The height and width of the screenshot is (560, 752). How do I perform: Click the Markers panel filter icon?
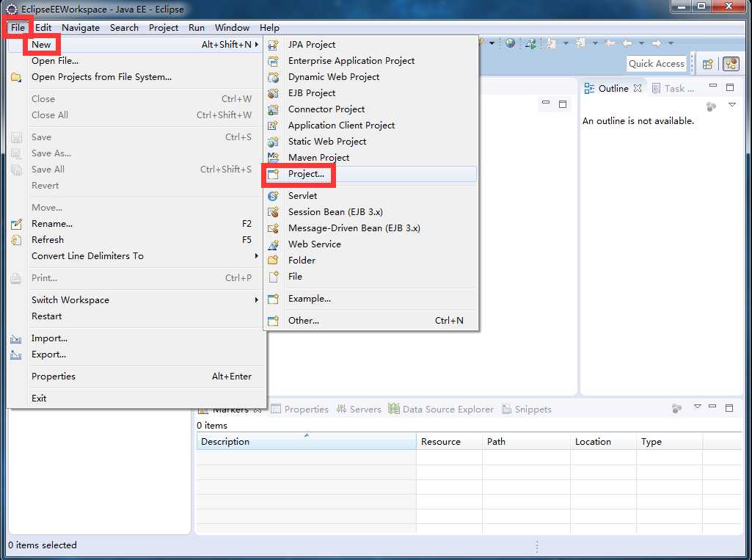pos(676,408)
